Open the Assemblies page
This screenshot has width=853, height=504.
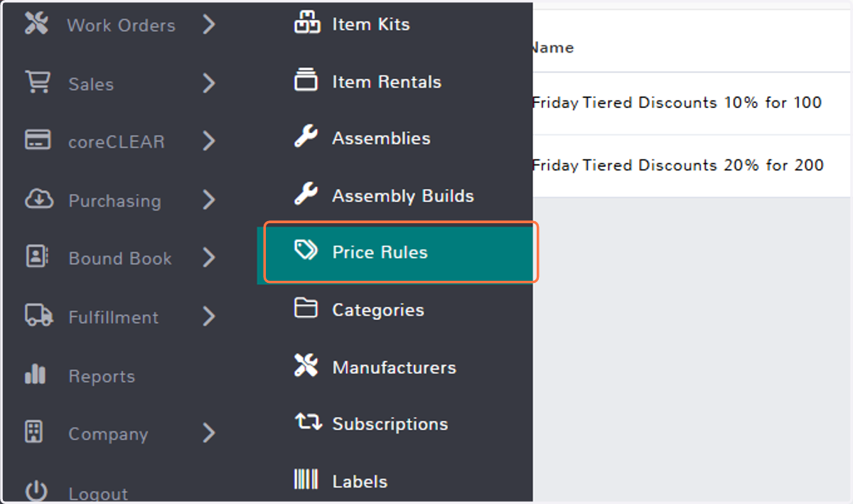pyautogui.click(x=381, y=138)
